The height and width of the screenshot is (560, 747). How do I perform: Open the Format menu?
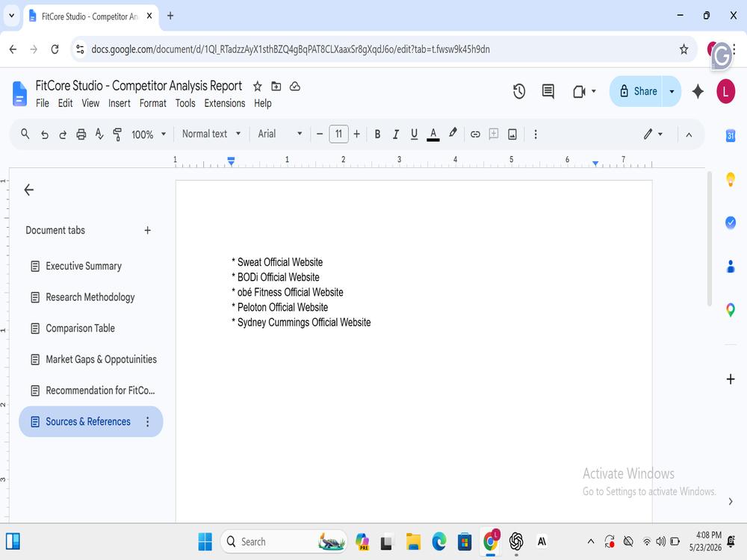tap(153, 103)
